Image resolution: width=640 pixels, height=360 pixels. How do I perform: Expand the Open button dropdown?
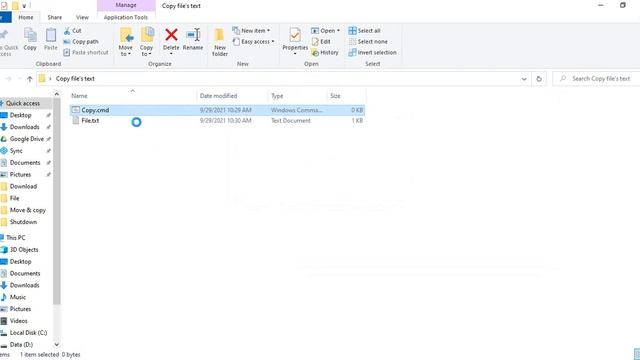point(338,31)
